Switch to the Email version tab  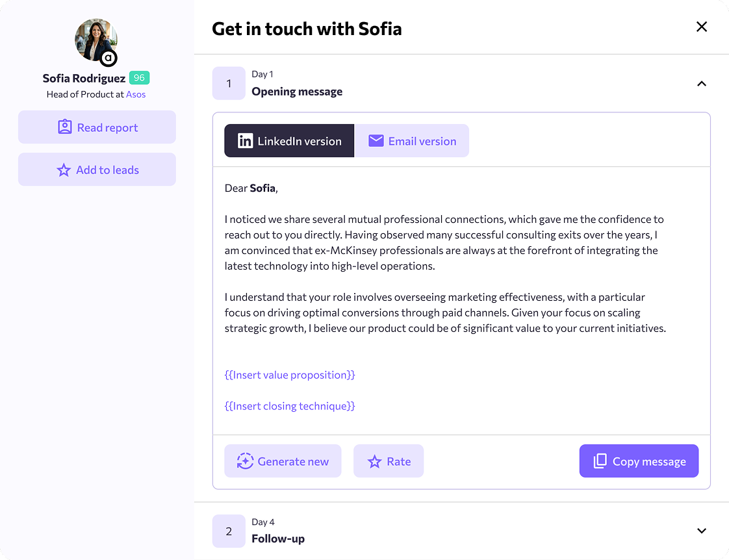(x=412, y=140)
